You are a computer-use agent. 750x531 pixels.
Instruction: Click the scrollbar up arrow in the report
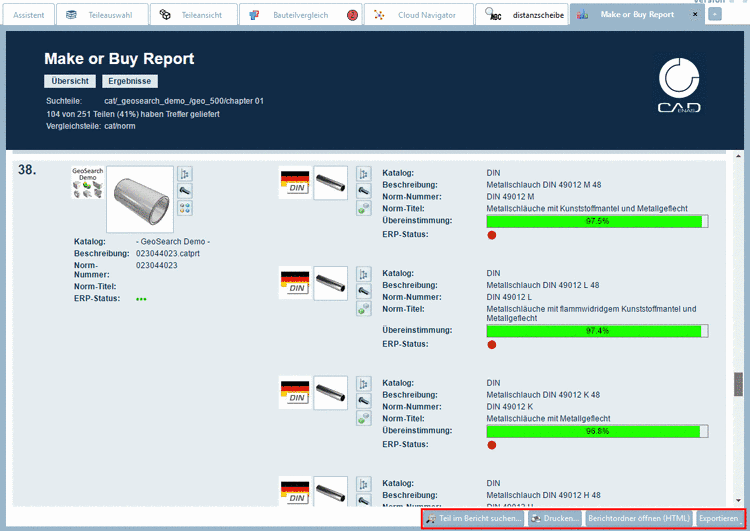[x=739, y=156]
